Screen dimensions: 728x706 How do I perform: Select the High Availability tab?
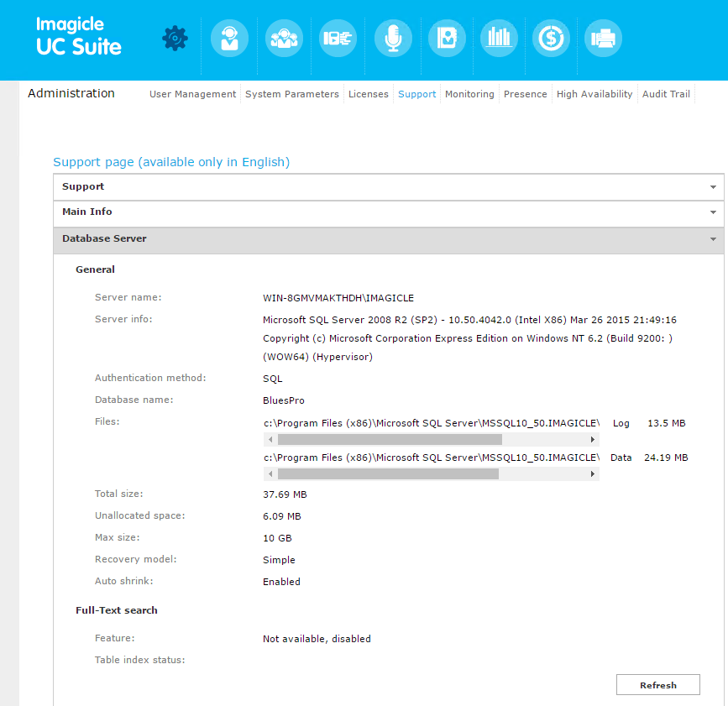pyautogui.click(x=594, y=94)
